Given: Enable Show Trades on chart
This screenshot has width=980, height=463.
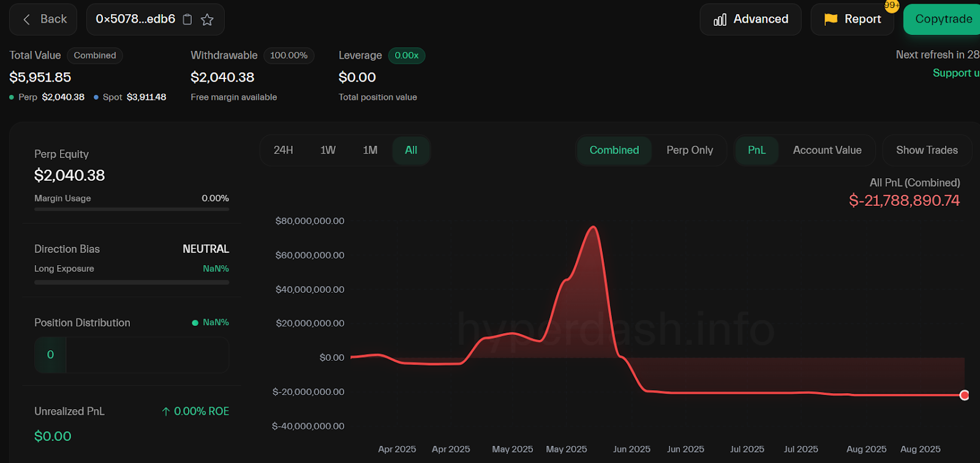Looking at the screenshot, I should 927,150.
